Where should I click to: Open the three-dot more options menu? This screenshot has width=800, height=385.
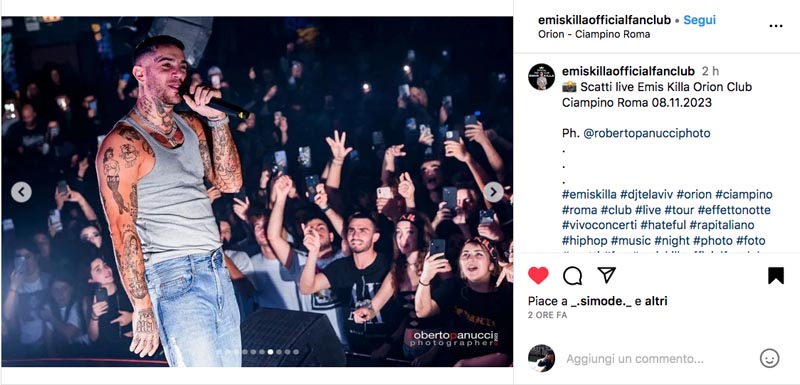[x=776, y=27]
